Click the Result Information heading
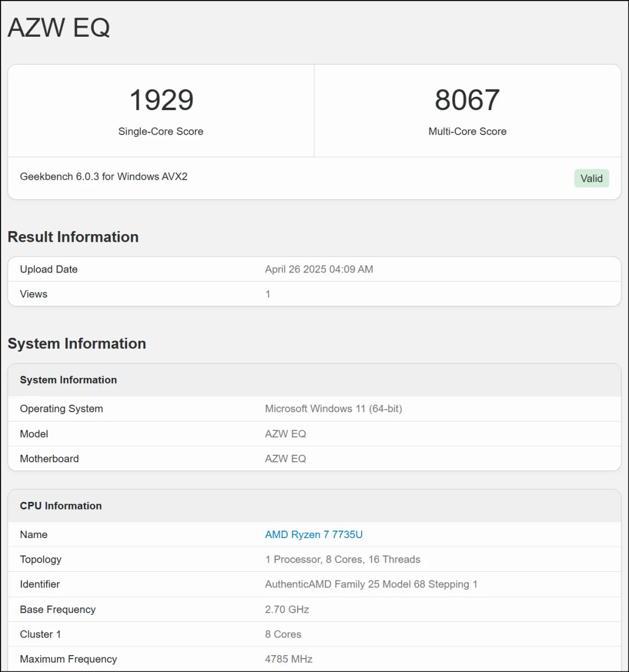629x672 pixels. coord(73,237)
